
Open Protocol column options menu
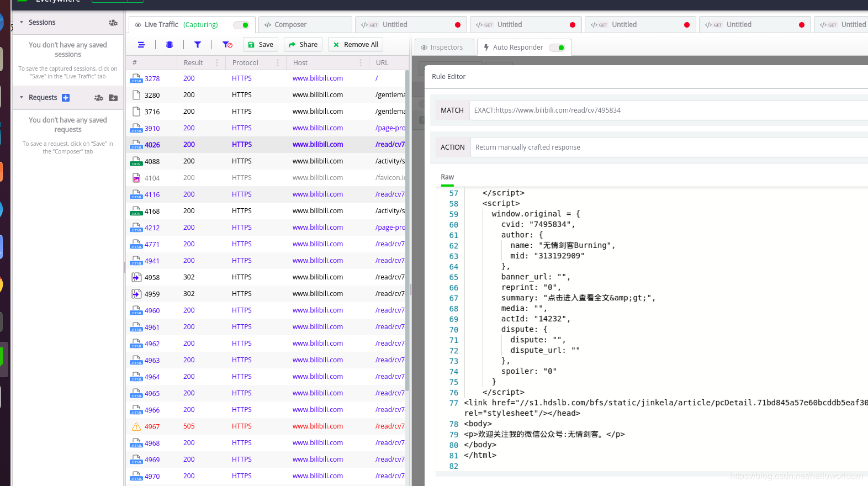[x=278, y=63]
